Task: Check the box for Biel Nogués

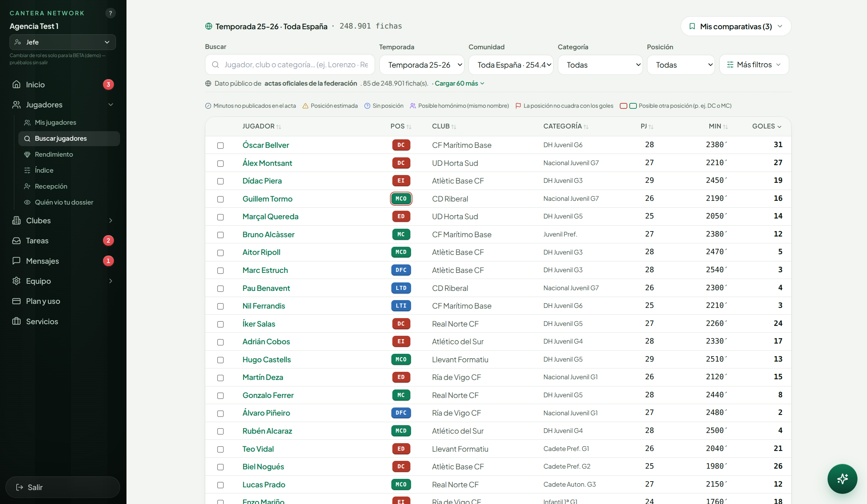Action: (221, 467)
